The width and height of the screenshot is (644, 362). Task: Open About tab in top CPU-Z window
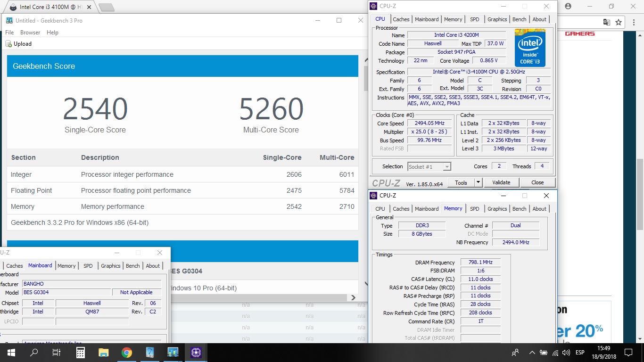(x=539, y=19)
